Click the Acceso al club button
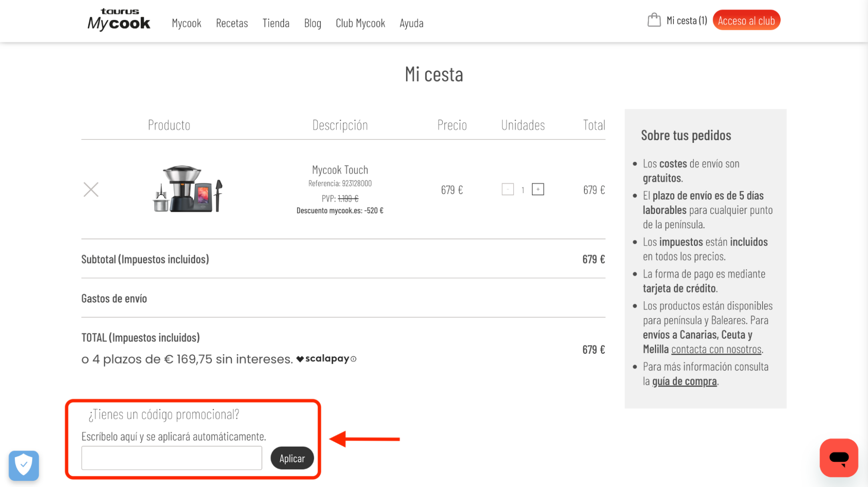Image resolution: width=868 pixels, height=487 pixels. (746, 20)
